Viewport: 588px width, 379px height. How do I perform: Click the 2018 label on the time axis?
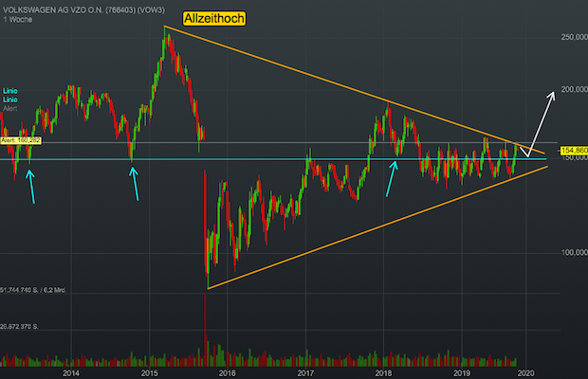tap(383, 373)
